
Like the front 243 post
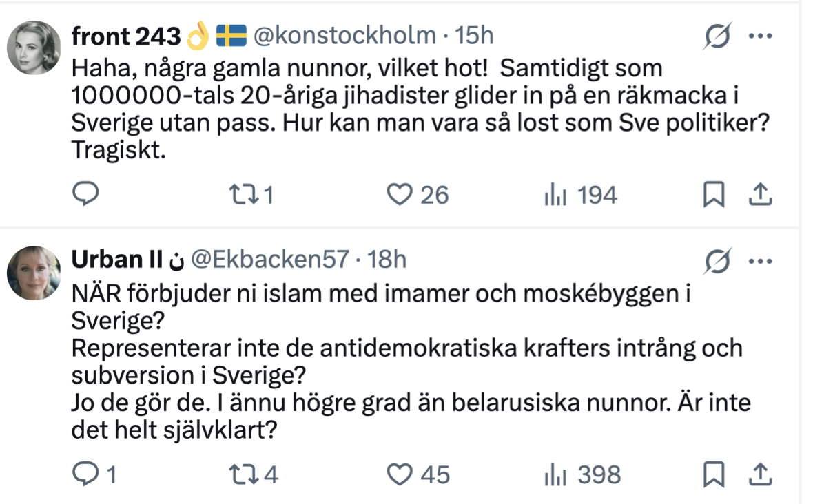pyautogui.click(x=399, y=196)
